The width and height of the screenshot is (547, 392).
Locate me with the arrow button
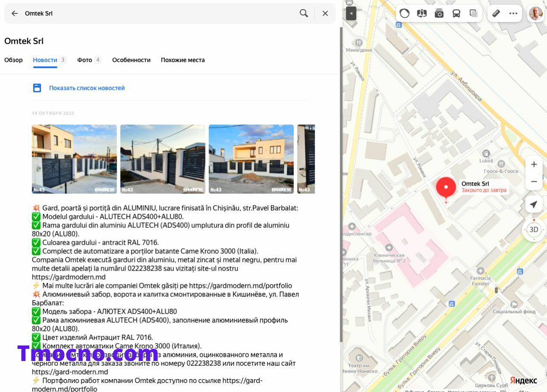pos(534,204)
